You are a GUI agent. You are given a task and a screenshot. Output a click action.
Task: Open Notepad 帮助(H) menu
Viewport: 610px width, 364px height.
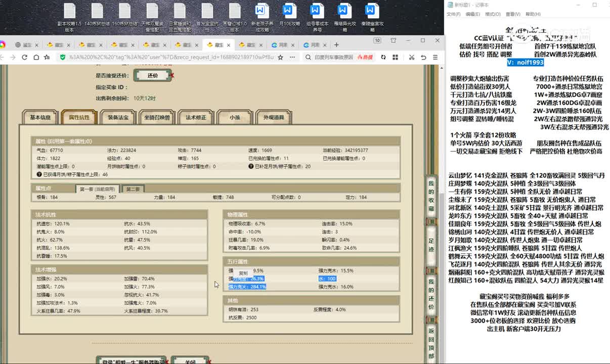click(533, 14)
